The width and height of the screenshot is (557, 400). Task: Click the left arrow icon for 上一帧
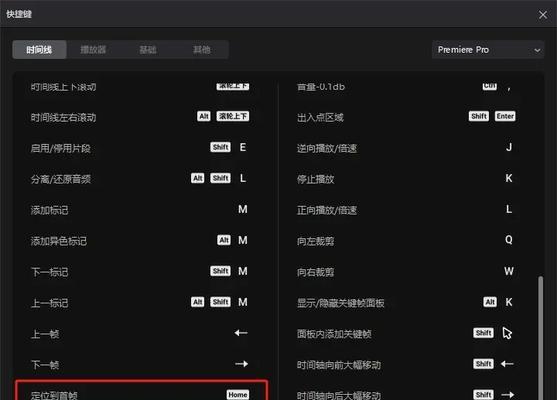241,333
